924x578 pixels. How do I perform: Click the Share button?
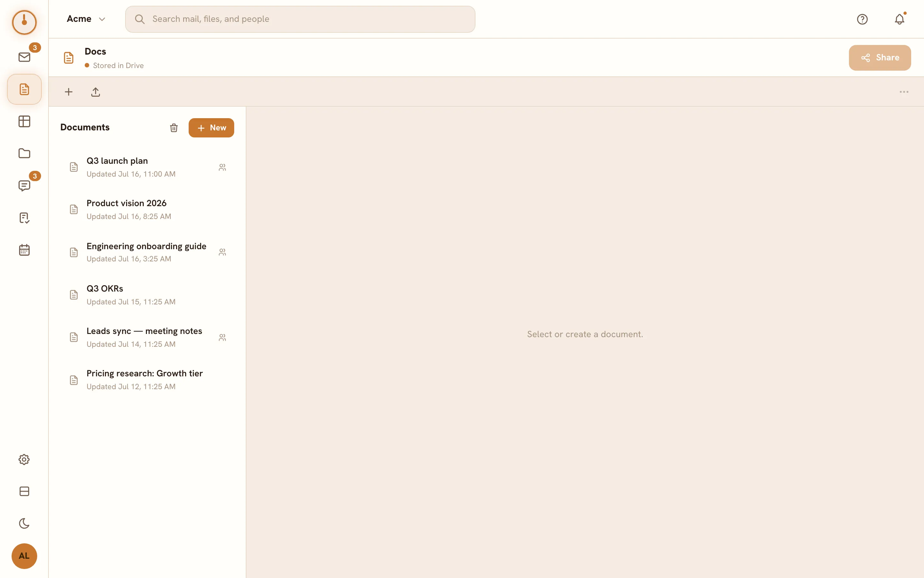pyautogui.click(x=880, y=58)
